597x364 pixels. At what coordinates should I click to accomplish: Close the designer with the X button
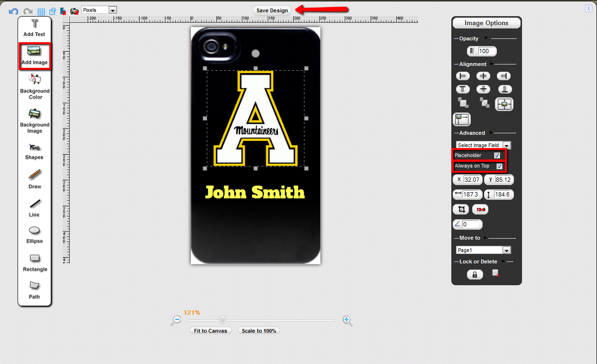click(x=588, y=9)
